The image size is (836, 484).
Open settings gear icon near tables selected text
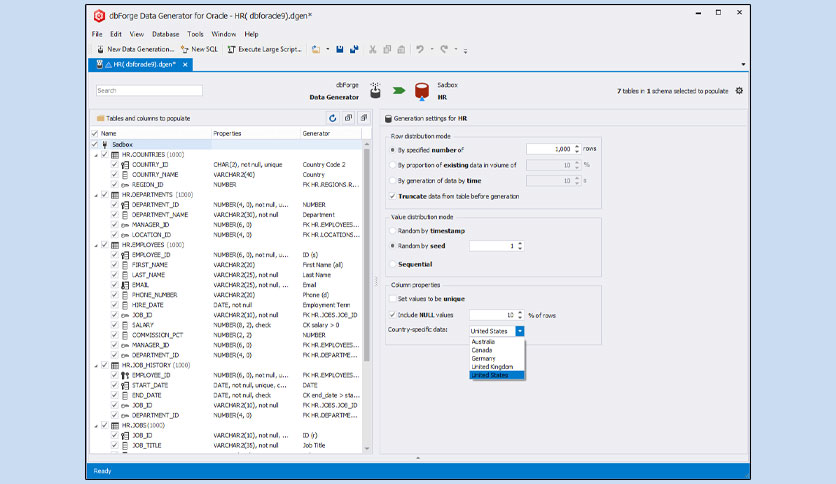click(x=739, y=91)
